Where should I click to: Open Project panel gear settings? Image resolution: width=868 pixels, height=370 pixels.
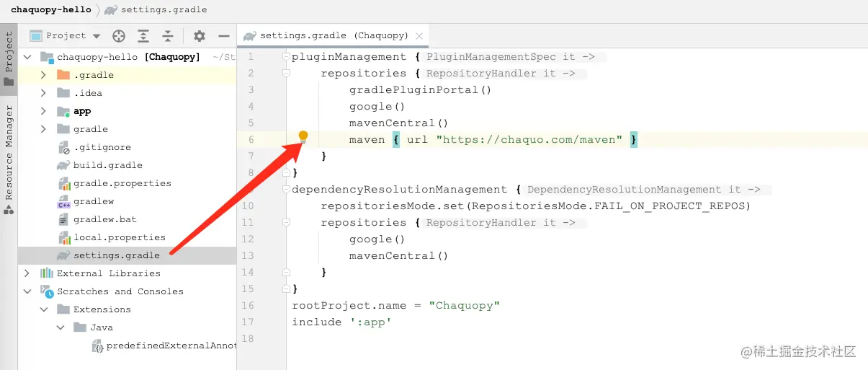click(x=200, y=35)
